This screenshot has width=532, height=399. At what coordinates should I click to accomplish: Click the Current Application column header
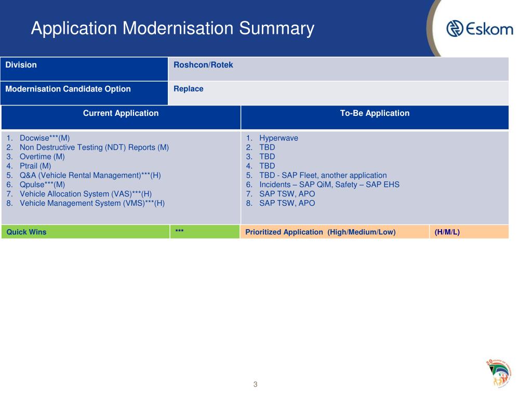[x=121, y=117]
